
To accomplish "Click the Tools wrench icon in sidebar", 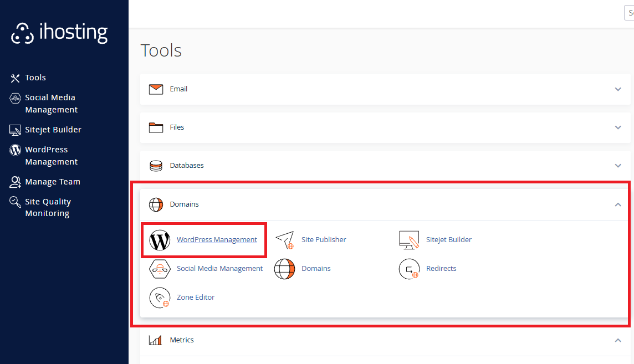I will click(x=15, y=78).
